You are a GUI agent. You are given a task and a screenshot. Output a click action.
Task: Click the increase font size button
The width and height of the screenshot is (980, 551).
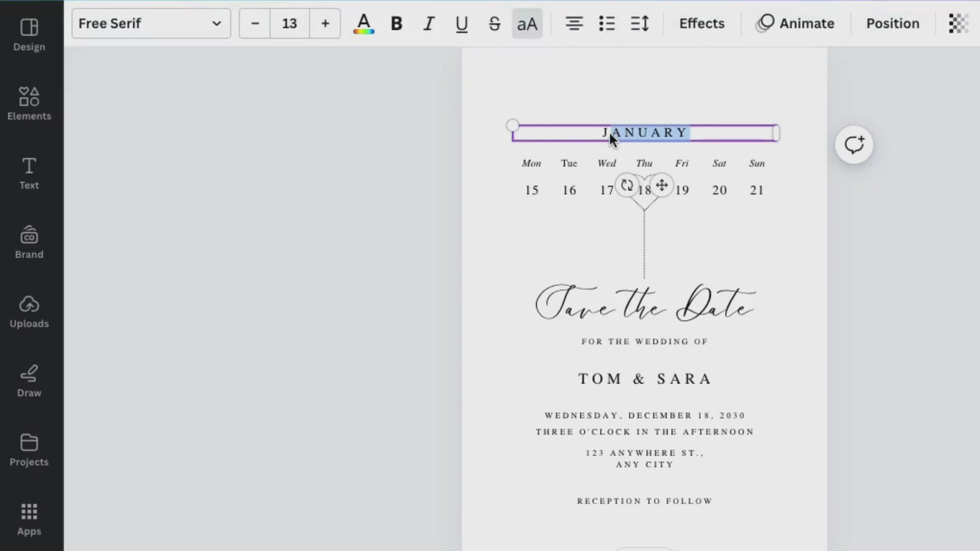point(325,24)
